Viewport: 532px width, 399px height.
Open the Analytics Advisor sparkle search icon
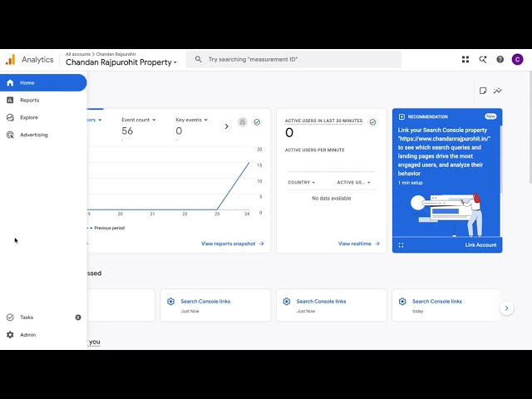point(483,59)
